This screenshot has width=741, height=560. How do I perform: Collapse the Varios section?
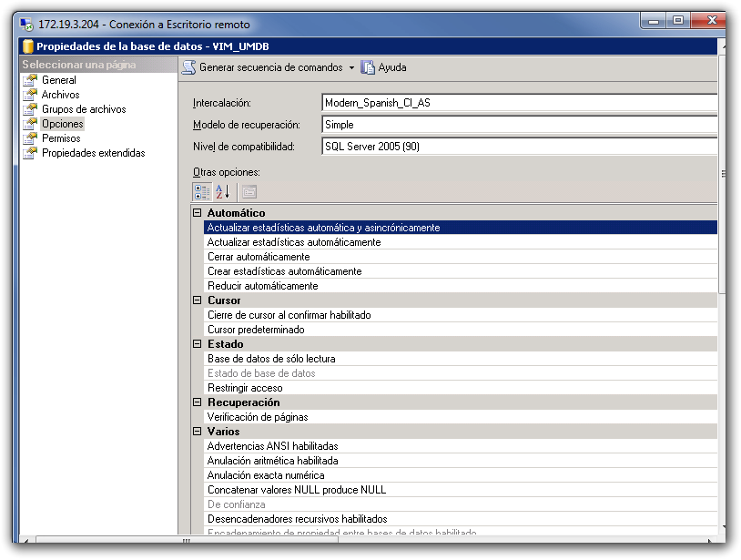tap(197, 432)
